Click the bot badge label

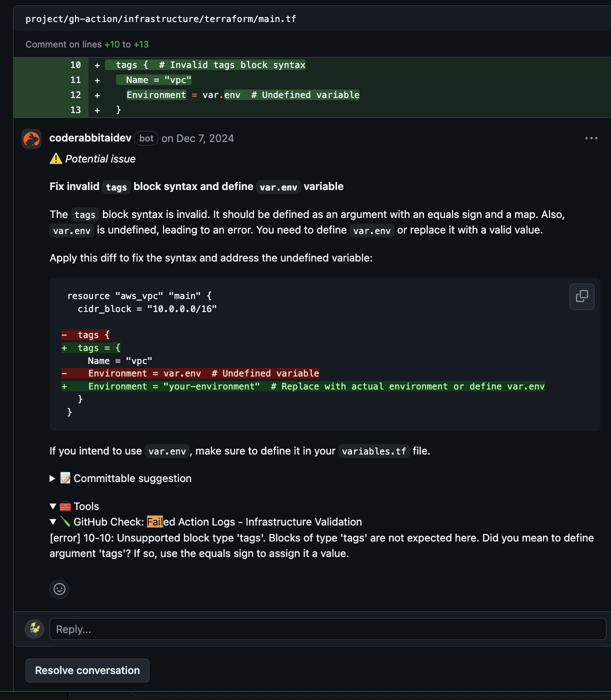[146, 138]
